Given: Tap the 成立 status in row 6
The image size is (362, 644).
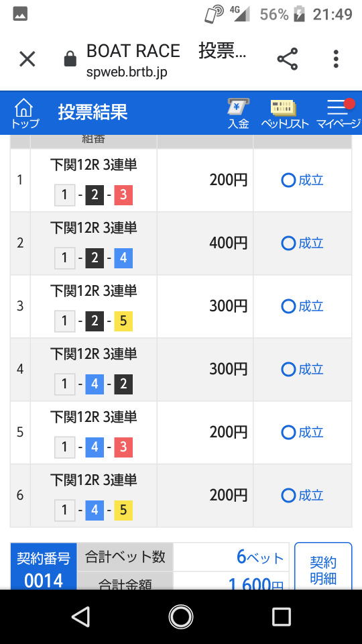Looking at the screenshot, I should [x=302, y=495].
